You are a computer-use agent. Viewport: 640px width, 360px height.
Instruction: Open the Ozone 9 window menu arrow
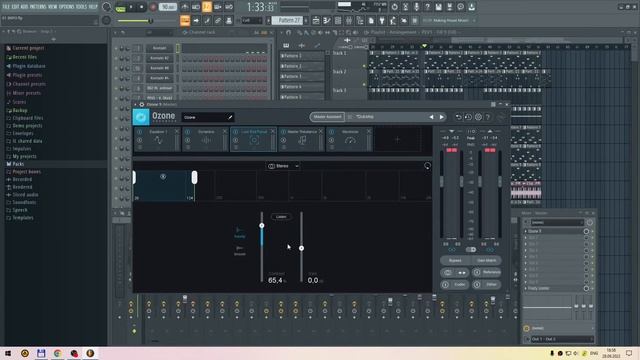136,104
